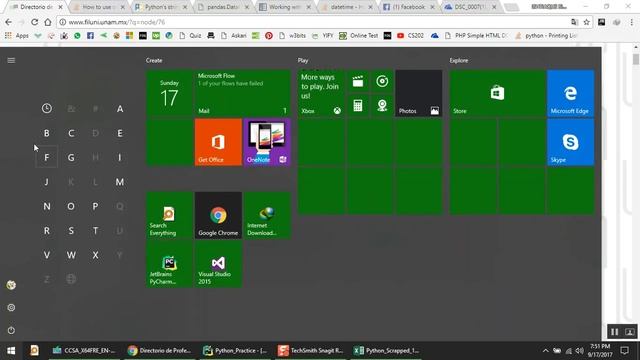
Task: Click the user account avatar icon
Action: coord(11,285)
